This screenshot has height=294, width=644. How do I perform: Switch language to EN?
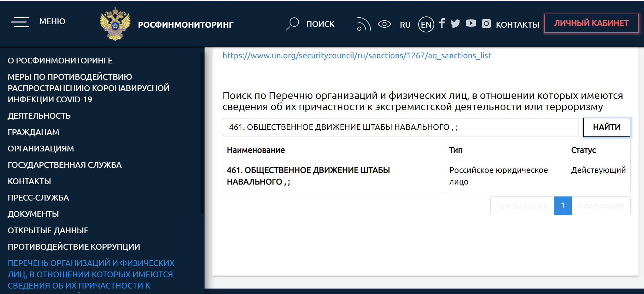[x=426, y=25]
